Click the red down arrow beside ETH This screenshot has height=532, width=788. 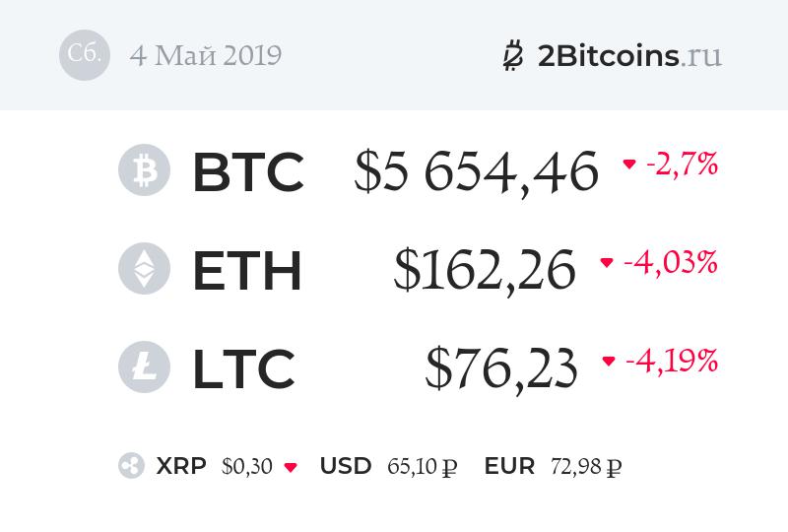(607, 263)
